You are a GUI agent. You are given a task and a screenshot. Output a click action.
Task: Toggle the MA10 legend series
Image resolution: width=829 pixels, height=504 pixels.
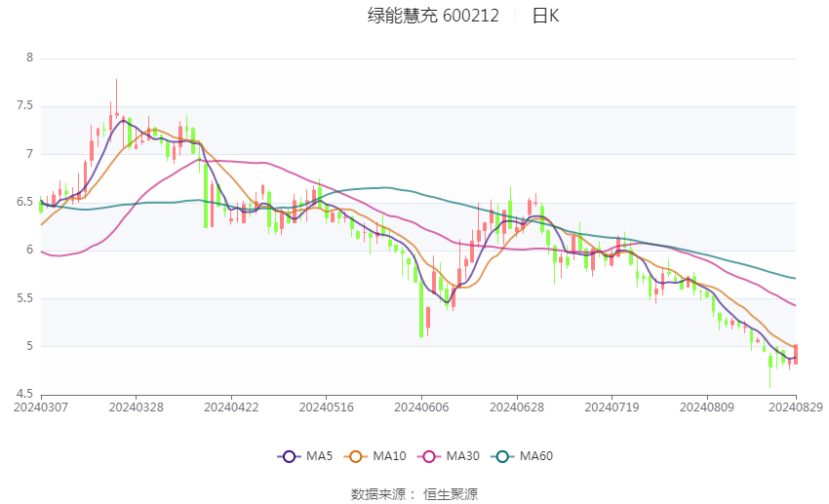(x=375, y=456)
